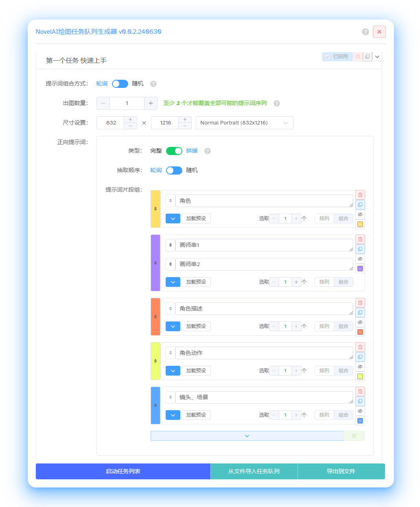Increase 出图数量 with the plus button

pyautogui.click(x=151, y=103)
